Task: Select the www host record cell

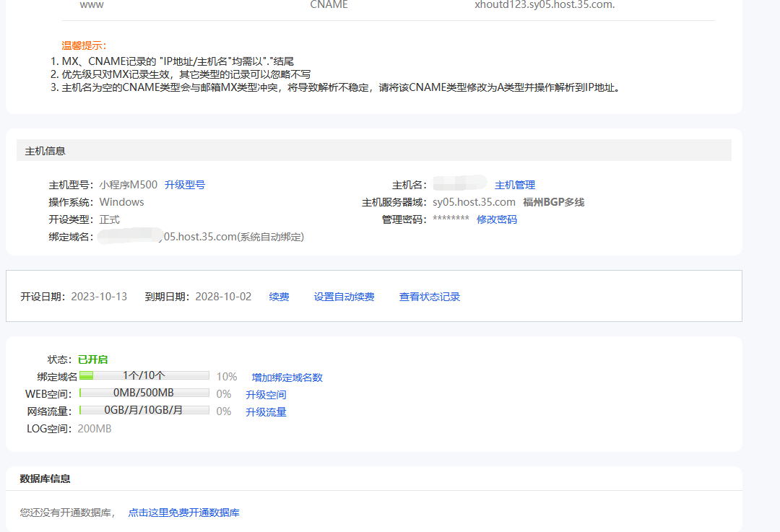Action: pyautogui.click(x=92, y=5)
